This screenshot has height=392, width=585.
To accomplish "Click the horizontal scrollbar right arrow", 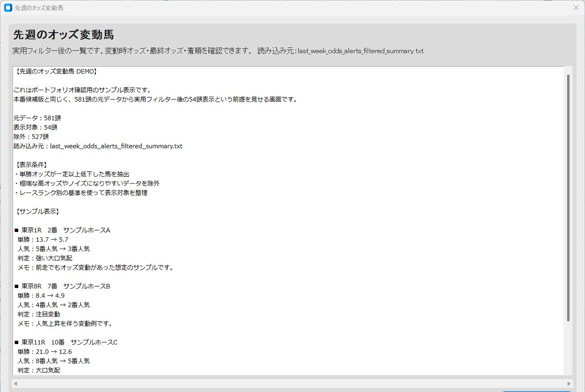I will (569, 383).
